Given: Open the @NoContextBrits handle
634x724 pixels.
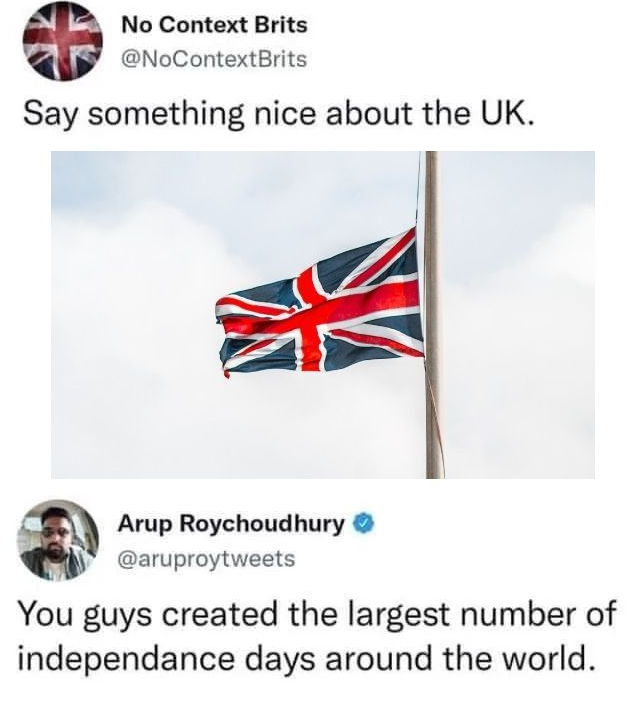Looking at the screenshot, I should 214,59.
